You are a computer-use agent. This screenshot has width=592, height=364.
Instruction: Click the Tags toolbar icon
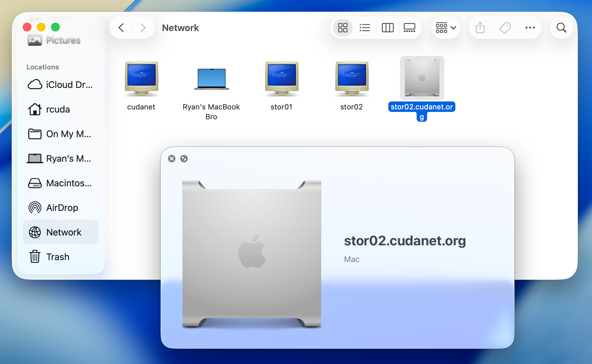(x=505, y=28)
